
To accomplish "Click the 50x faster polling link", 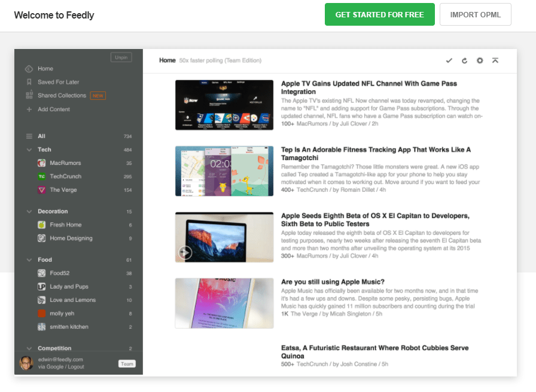I will [x=220, y=60].
